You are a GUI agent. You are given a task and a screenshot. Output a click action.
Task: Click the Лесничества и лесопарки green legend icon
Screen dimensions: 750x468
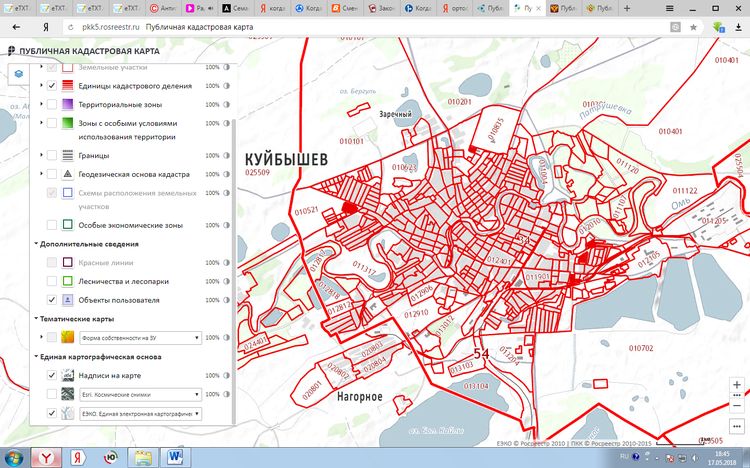[x=67, y=281]
